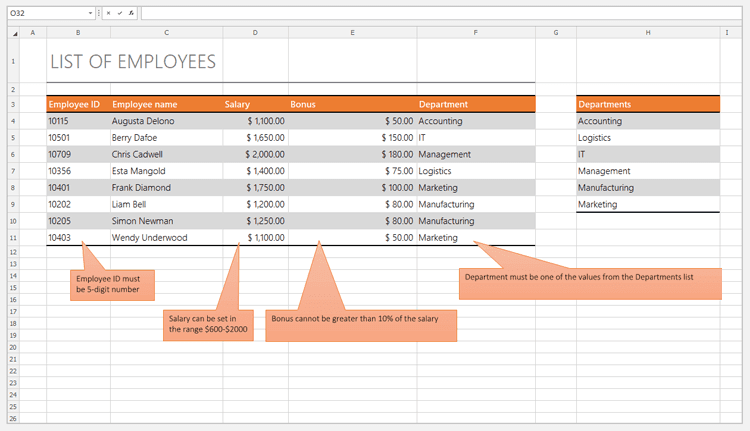This screenshot has width=750, height=431.
Task: Open the Name Box dropdown arrow
Action: point(90,13)
